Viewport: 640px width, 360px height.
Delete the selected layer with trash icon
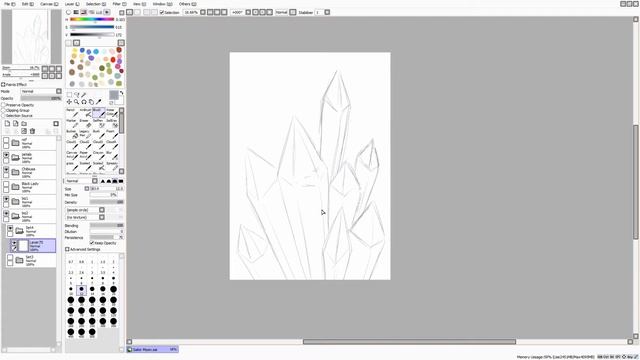pyautogui.click(x=32, y=131)
